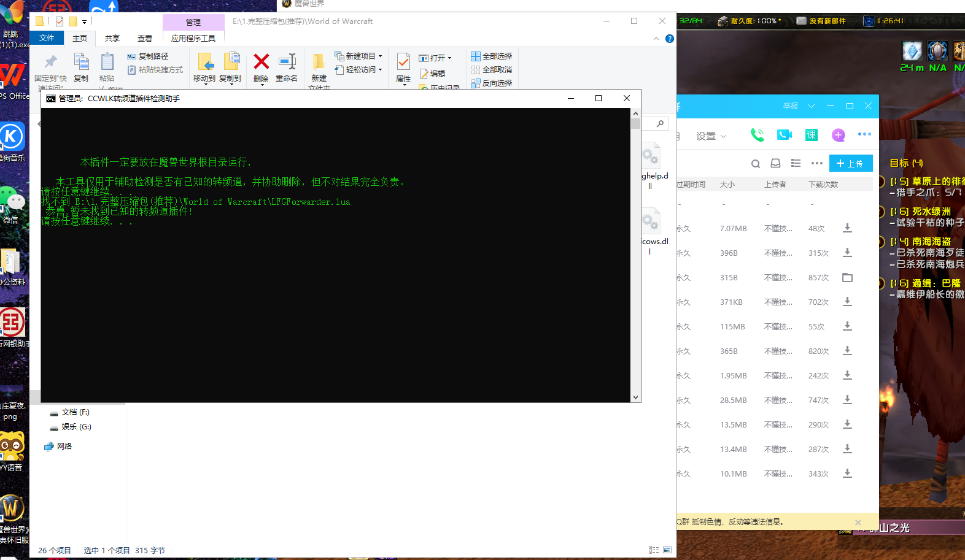This screenshot has height=560, width=965.
Task: Download the 7.07MB file
Action: 847,228
